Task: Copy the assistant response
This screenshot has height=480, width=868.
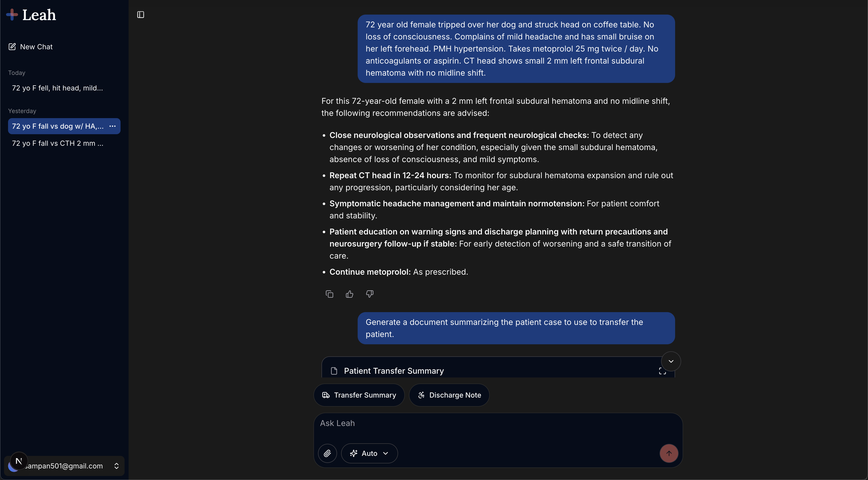Action: (329, 294)
